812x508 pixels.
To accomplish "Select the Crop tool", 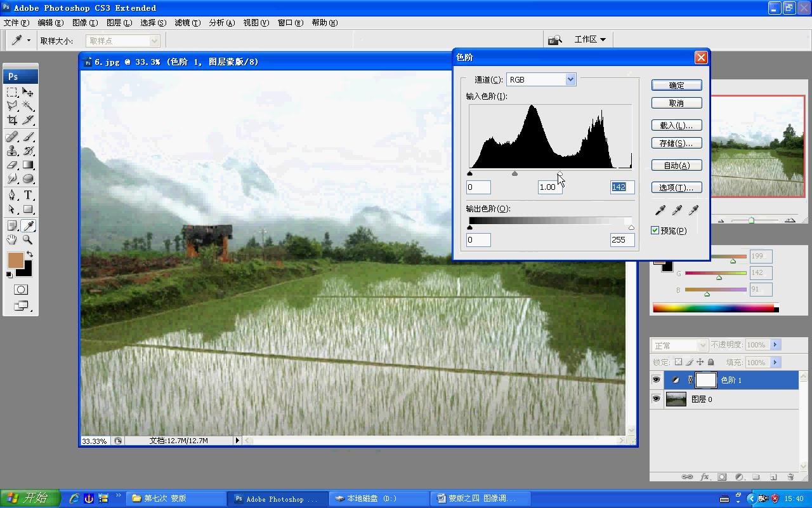I will point(12,120).
